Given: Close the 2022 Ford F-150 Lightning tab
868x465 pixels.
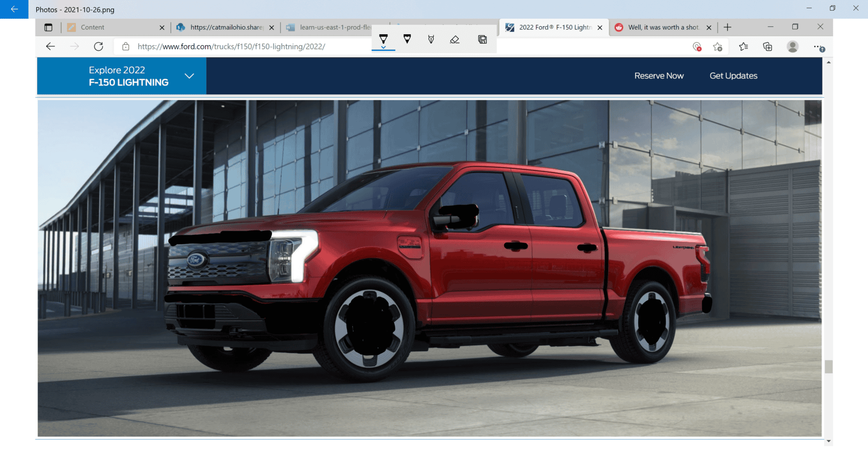Looking at the screenshot, I should (x=600, y=27).
